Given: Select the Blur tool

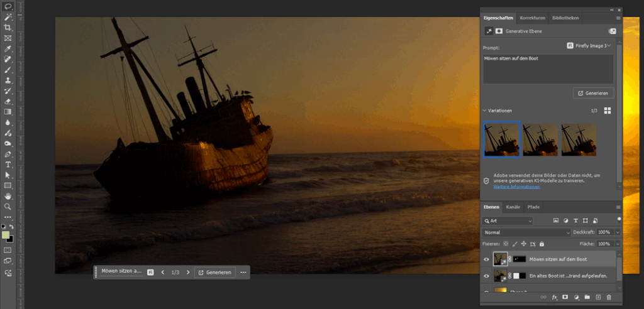Looking at the screenshot, I should tap(8, 122).
